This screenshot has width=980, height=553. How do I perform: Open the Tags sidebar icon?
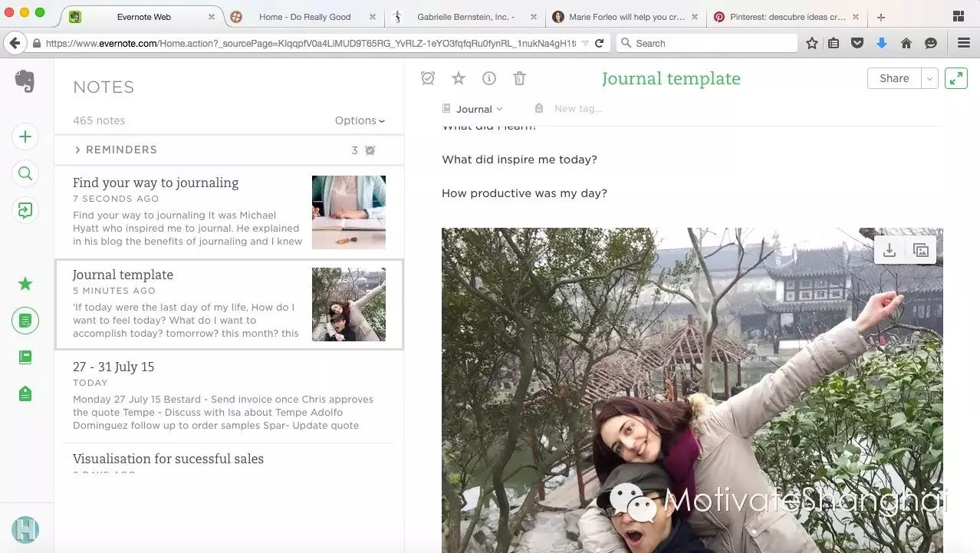pyautogui.click(x=25, y=394)
